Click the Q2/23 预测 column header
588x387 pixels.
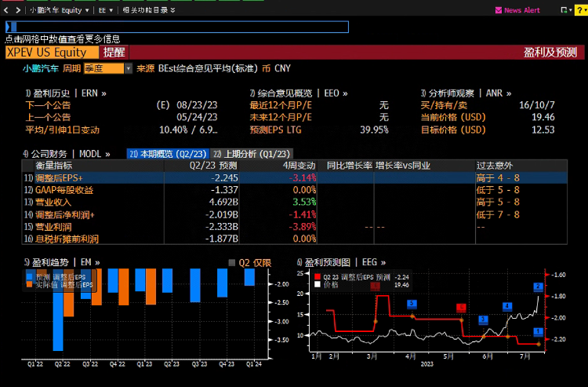213,166
